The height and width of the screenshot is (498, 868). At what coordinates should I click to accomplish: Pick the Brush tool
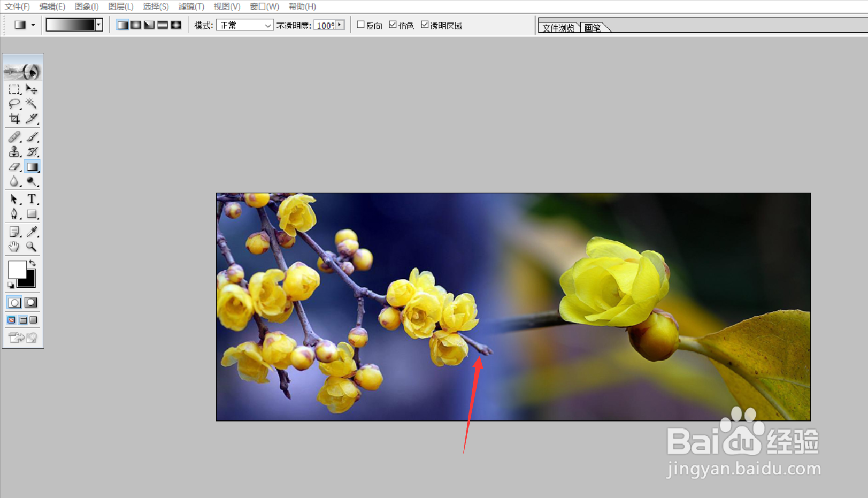point(32,137)
